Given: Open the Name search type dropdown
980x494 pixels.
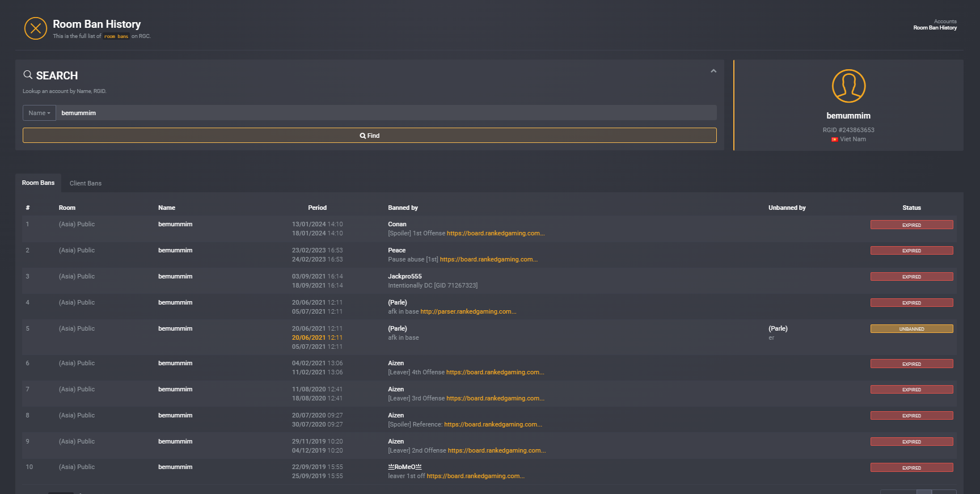Looking at the screenshot, I should tap(39, 113).
